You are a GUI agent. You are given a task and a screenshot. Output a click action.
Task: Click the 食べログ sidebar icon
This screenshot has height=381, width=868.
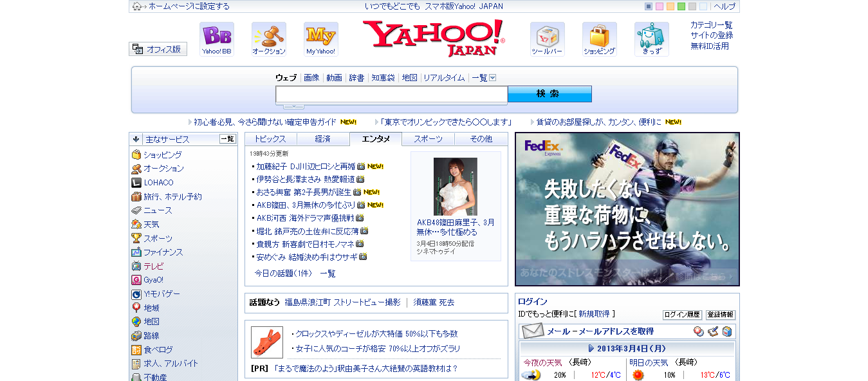pyautogui.click(x=136, y=350)
